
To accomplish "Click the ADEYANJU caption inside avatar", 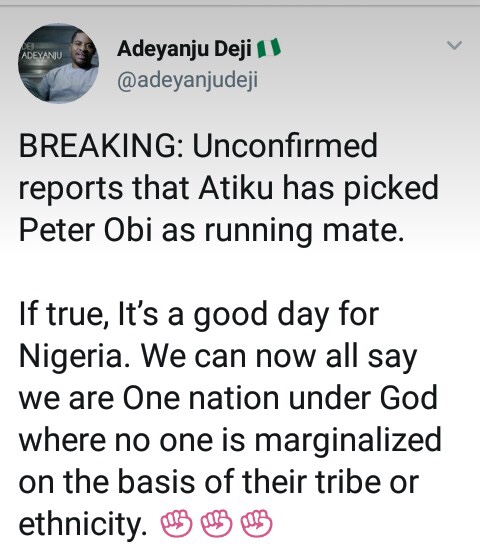I will 42,56.
